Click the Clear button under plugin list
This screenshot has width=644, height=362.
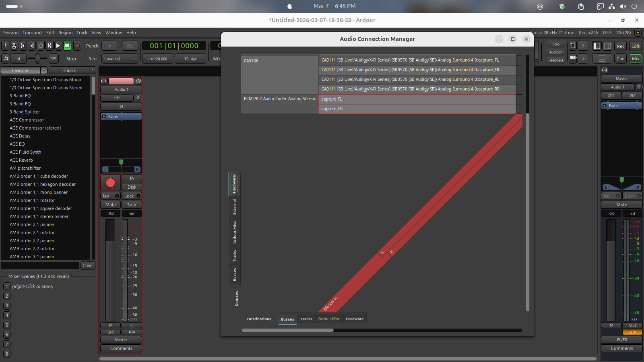pyautogui.click(x=87, y=265)
